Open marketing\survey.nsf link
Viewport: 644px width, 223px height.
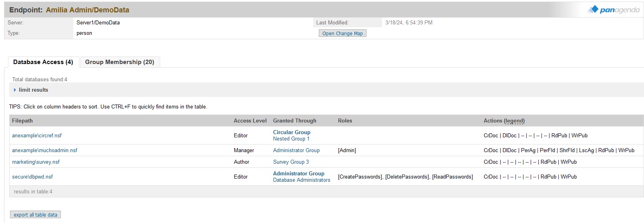click(36, 162)
